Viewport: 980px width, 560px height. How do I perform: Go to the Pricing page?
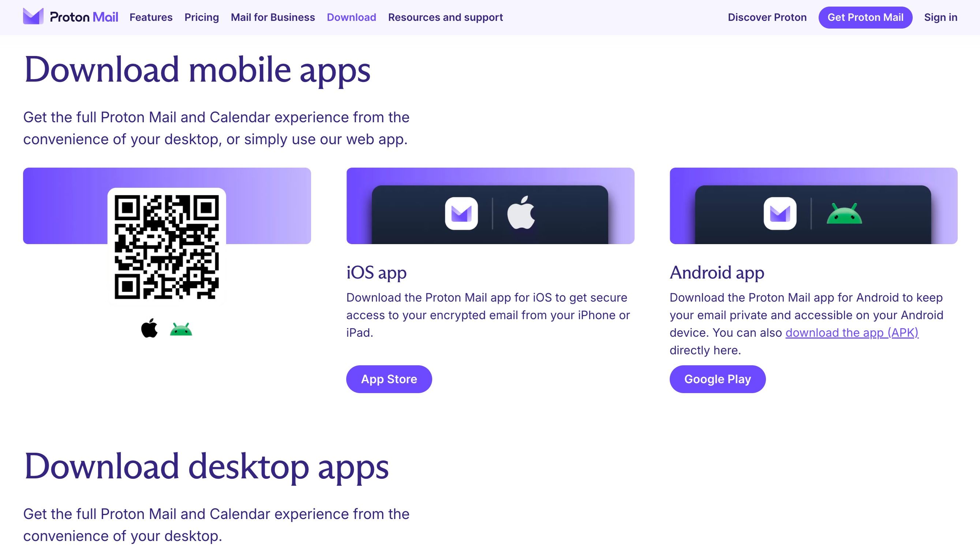[x=202, y=17]
